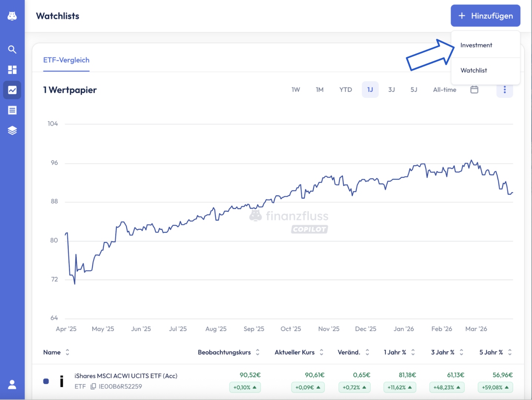Image resolution: width=532 pixels, height=400 pixels.
Task: Select the 1W time range
Action: [296, 90]
